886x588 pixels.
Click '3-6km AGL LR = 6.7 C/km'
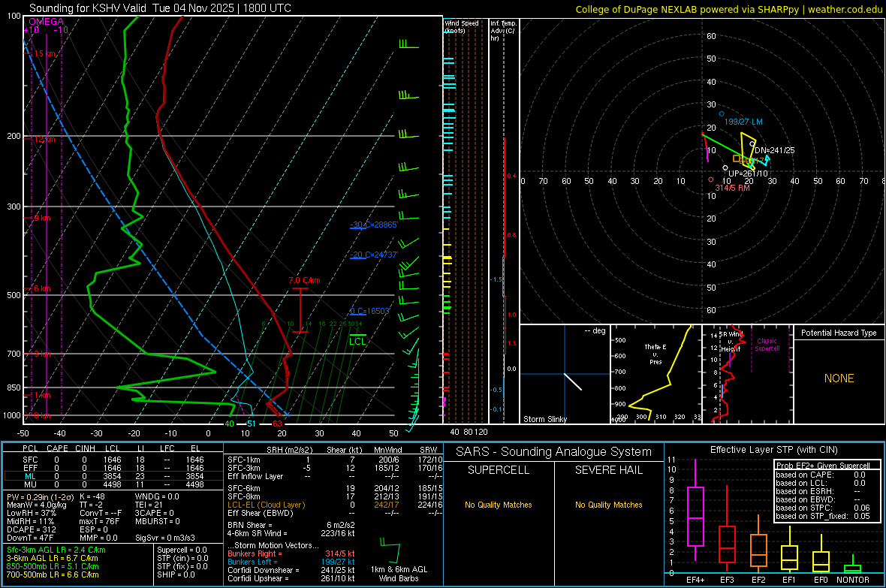[x=53, y=558]
